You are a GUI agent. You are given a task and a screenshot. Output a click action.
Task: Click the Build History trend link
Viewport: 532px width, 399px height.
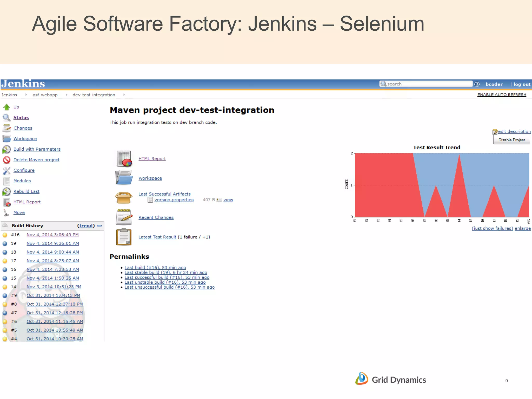86,226
